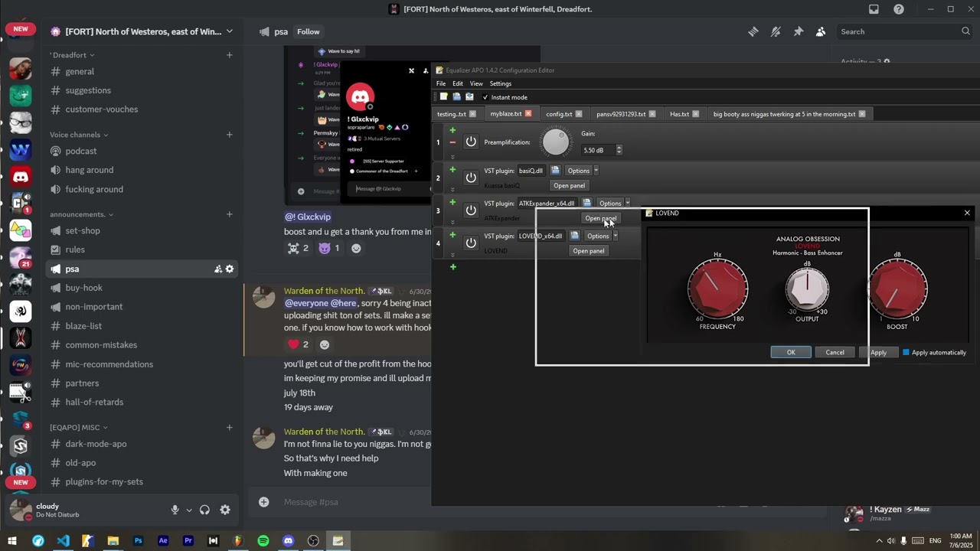This screenshot has height=551, width=980.
Task: Follow the psa announcement channel
Action: coord(309,31)
